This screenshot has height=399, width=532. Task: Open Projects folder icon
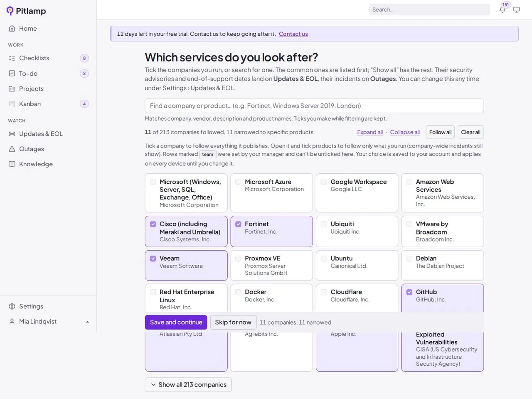pyautogui.click(x=12, y=89)
